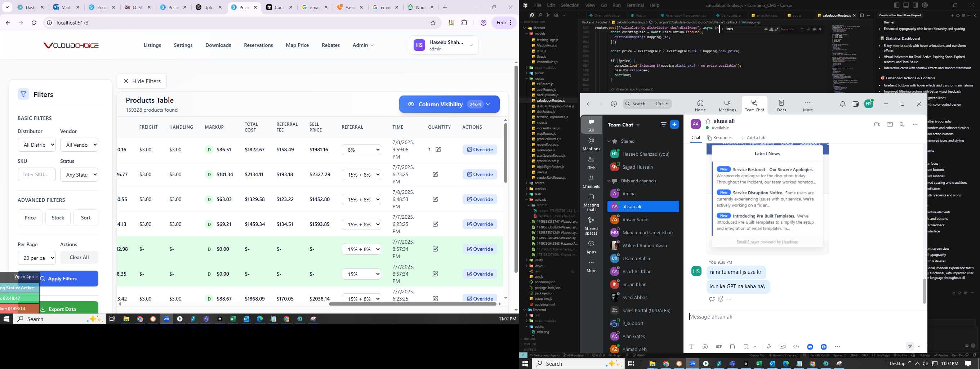Viewport: 980px width, 369px height.
Task: Open the Terminal menu in Cursor
Action: pyautogui.click(x=635, y=5)
